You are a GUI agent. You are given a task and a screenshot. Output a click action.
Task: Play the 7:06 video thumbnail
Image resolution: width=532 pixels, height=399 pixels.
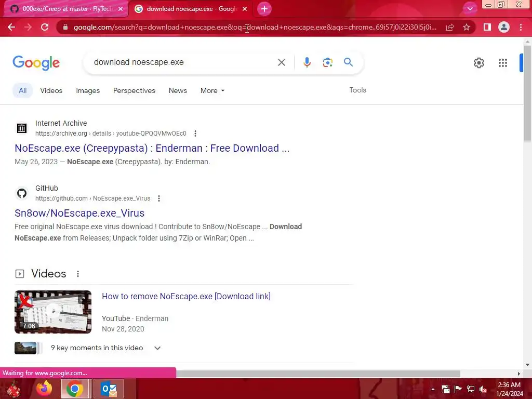pos(53,312)
